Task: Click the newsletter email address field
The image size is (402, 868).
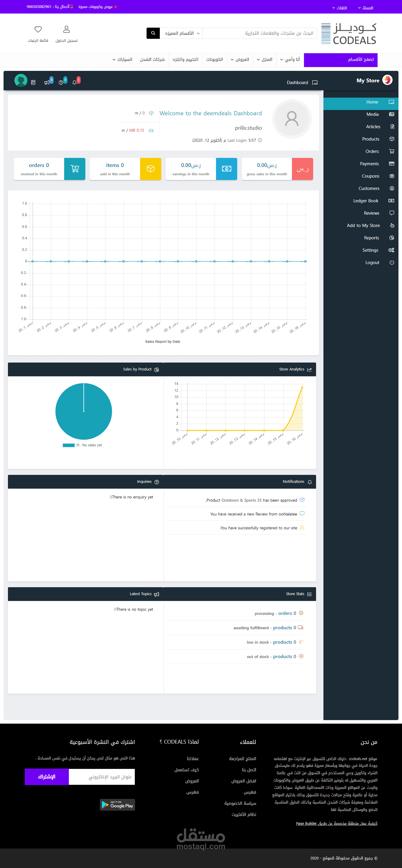Action: pos(102,777)
